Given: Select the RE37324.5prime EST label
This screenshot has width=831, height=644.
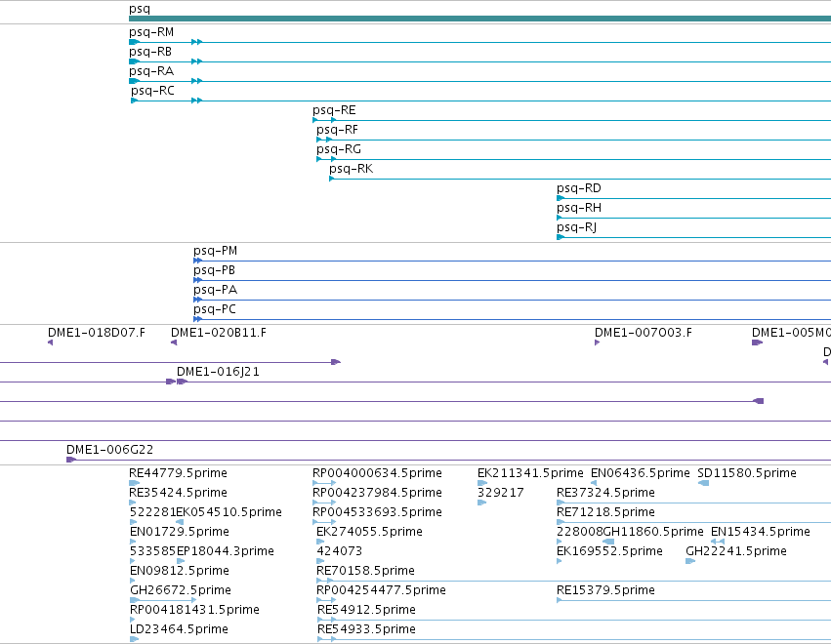Looking at the screenshot, I should tap(605, 493).
